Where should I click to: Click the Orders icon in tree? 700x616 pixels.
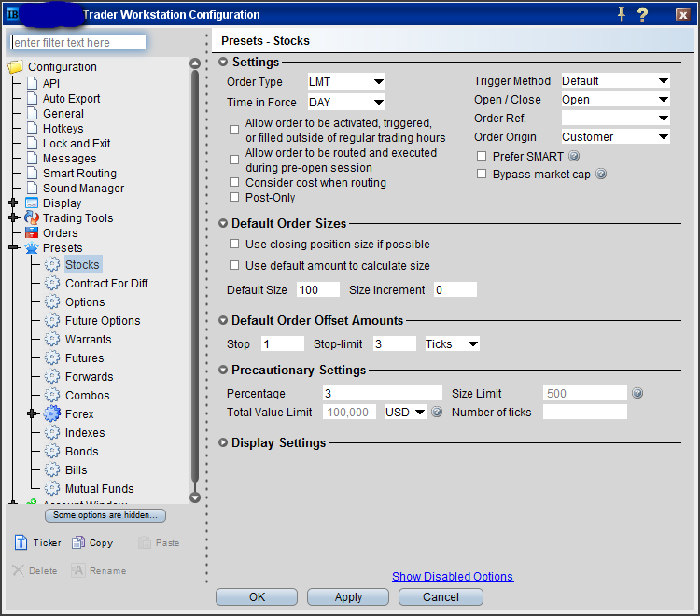pyautogui.click(x=32, y=233)
